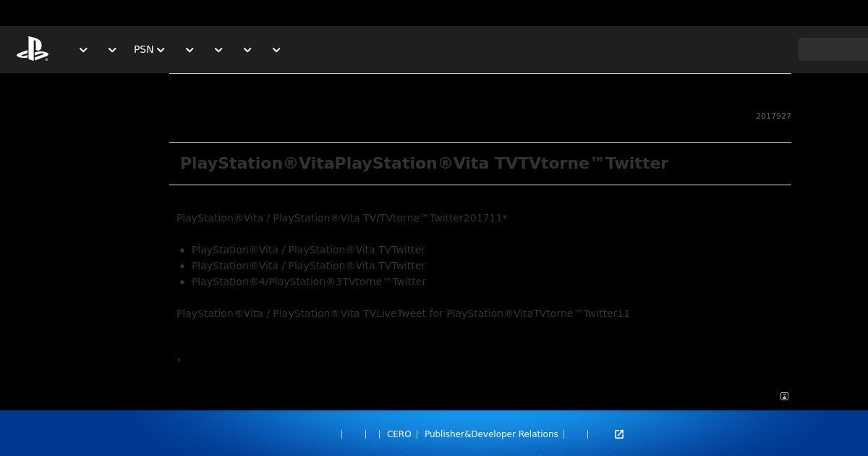Expand the nav chevron right after PSN
Image resolution: width=868 pixels, height=456 pixels.
[x=190, y=50]
